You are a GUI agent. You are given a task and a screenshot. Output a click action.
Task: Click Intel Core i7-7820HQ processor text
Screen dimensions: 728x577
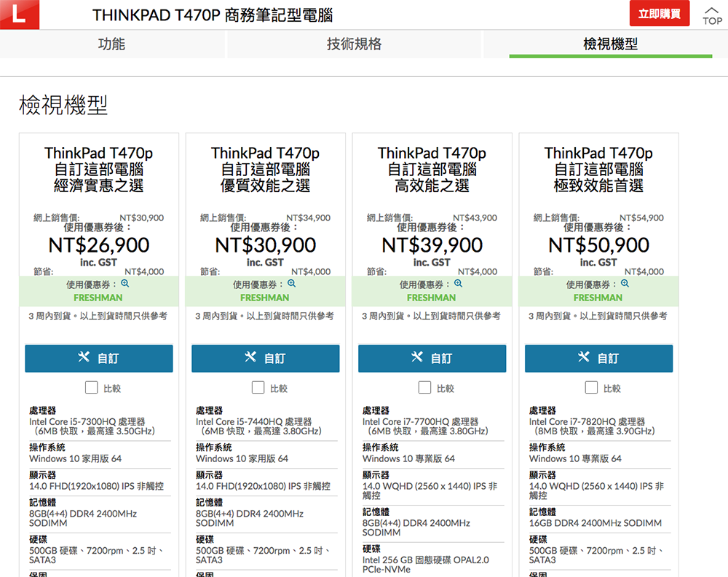coord(592,426)
